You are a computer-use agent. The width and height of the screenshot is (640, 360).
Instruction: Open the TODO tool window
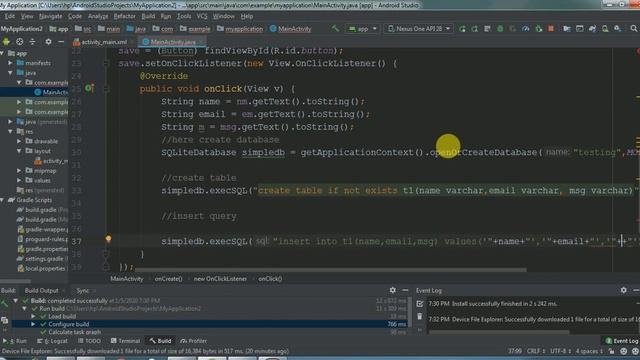point(89,341)
